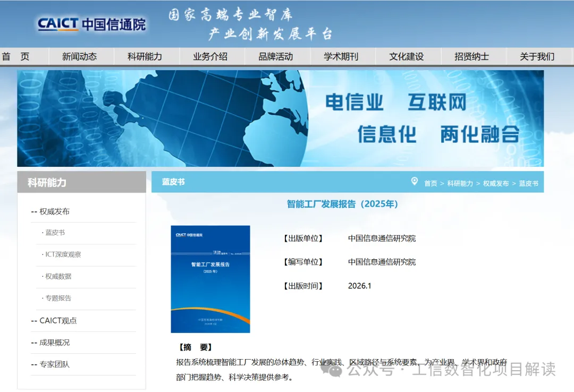Click 中国信息通信研究院 beside 出版单位
This screenshot has height=392, width=574.
(382, 238)
